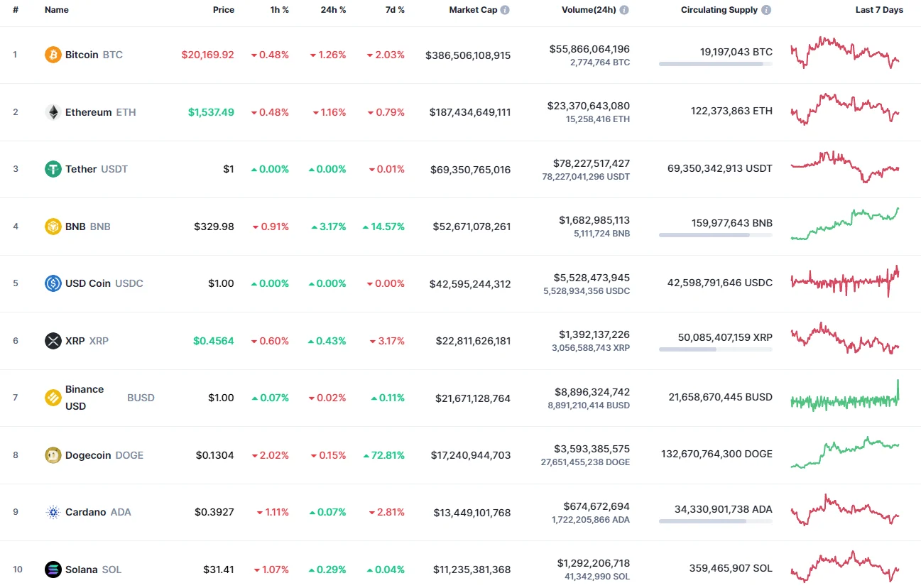Click the Bitcoin BTC coin logo
Image resolution: width=921 pixels, height=588 pixels.
click(x=53, y=55)
